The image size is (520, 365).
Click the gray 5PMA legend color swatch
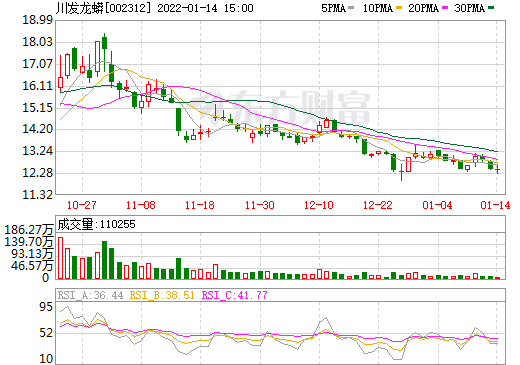(x=351, y=8)
